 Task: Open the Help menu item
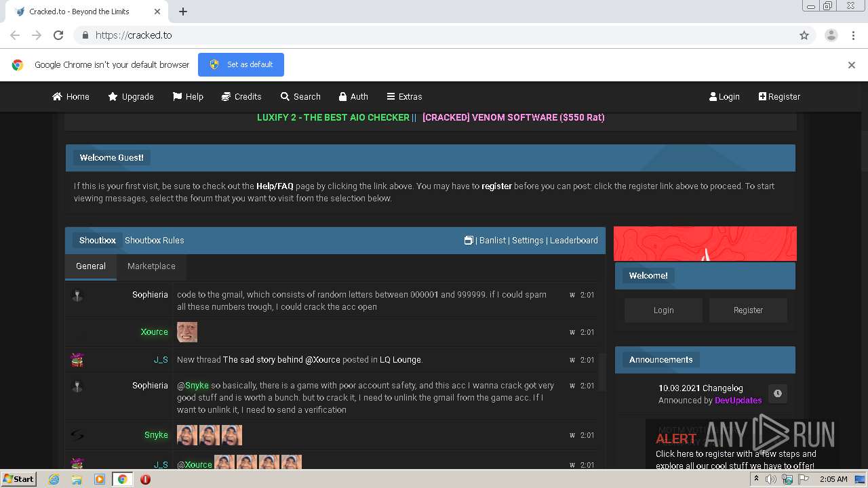pyautogui.click(x=188, y=96)
